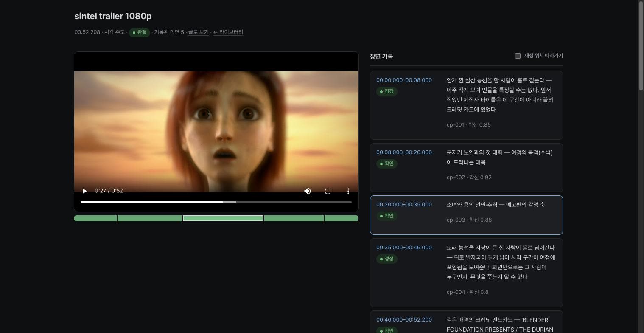Click the 기록된 장면 5 text
Screen dimensions: 644x333
click(x=169, y=32)
